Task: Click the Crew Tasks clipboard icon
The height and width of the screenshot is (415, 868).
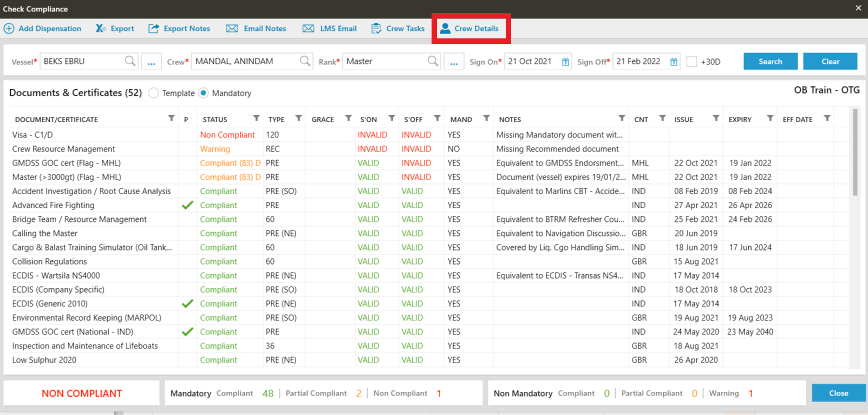Action: tap(376, 29)
